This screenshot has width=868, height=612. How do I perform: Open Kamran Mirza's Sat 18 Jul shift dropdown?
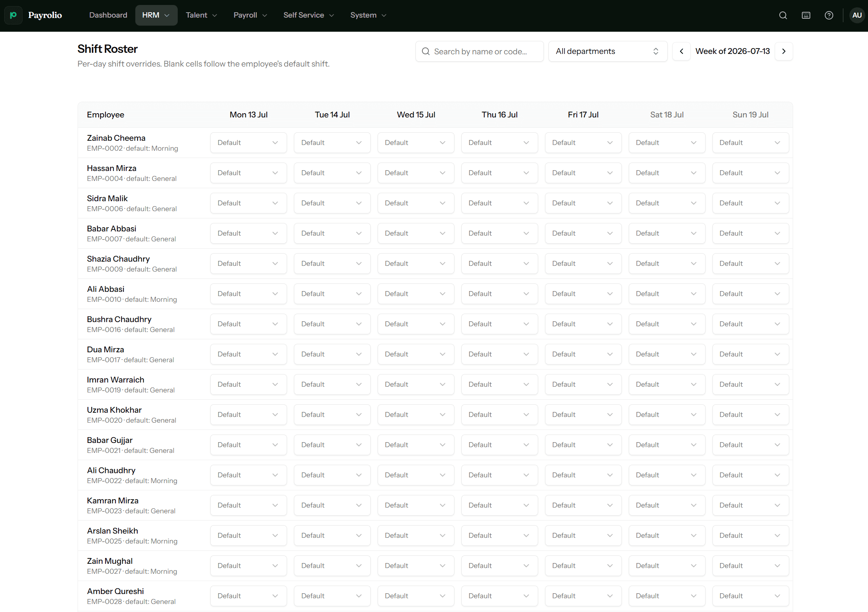(x=667, y=505)
